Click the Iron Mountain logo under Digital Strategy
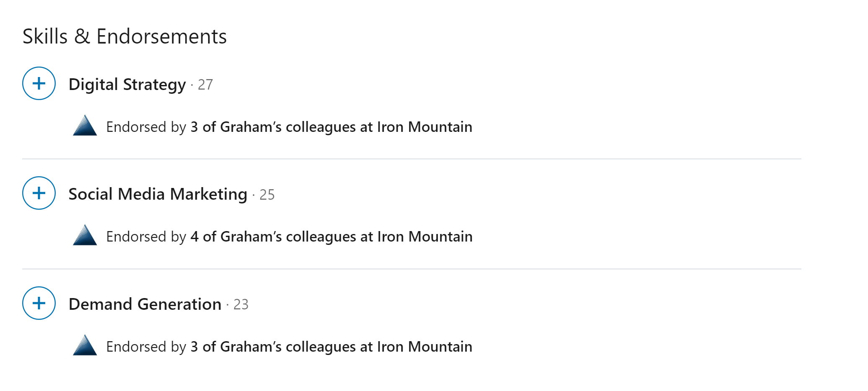The height and width of the screenshot is (391, 868). (x=85, y=126)
